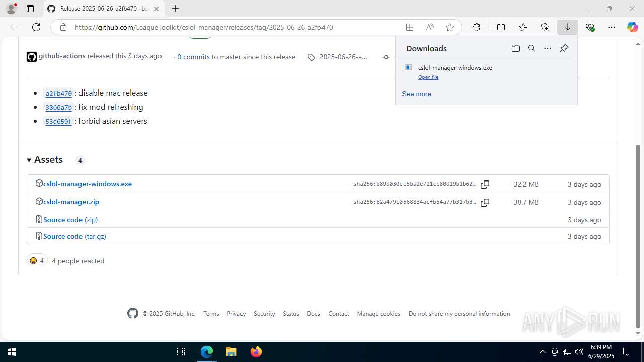Download Source code (zip)
Viewport: 644px width, 362px height.
(x=70, y=220)
